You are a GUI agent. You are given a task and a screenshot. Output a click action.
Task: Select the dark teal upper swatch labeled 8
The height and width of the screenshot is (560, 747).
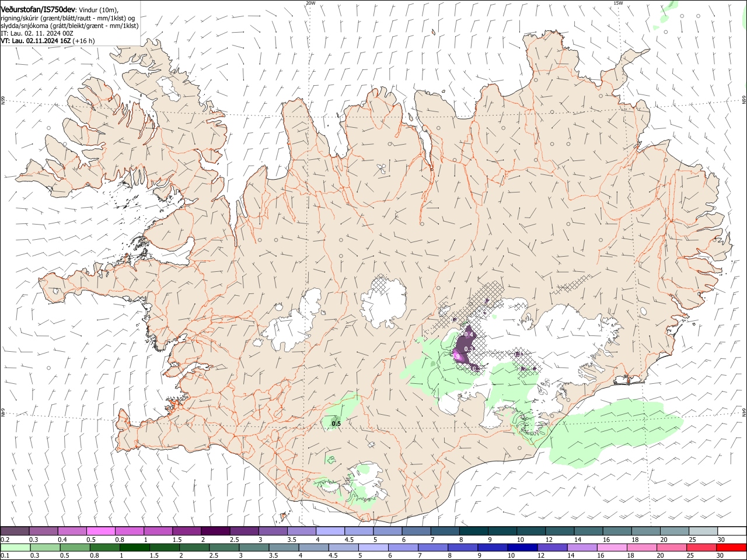tap(473, 531)
